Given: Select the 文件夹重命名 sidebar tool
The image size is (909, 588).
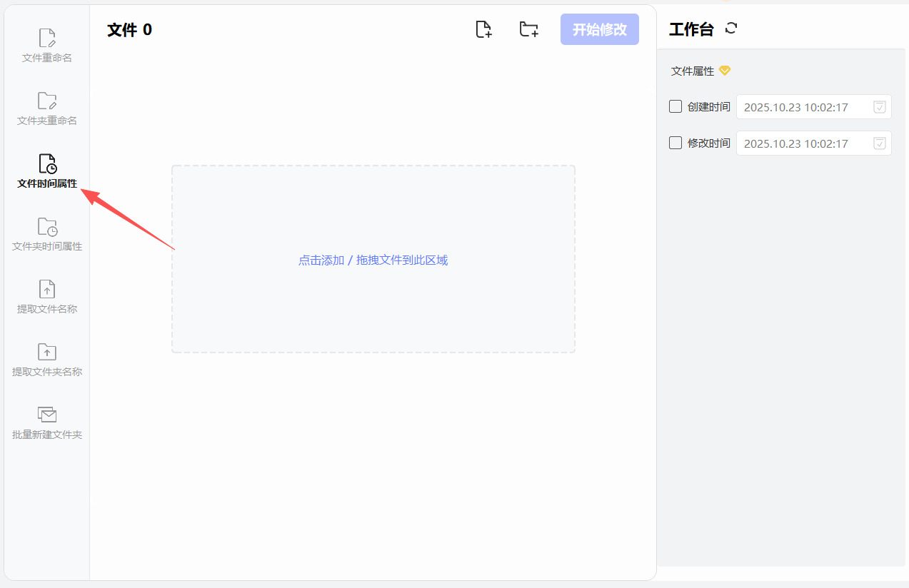Looking at the screenshot, I should [x=47, y=108].
